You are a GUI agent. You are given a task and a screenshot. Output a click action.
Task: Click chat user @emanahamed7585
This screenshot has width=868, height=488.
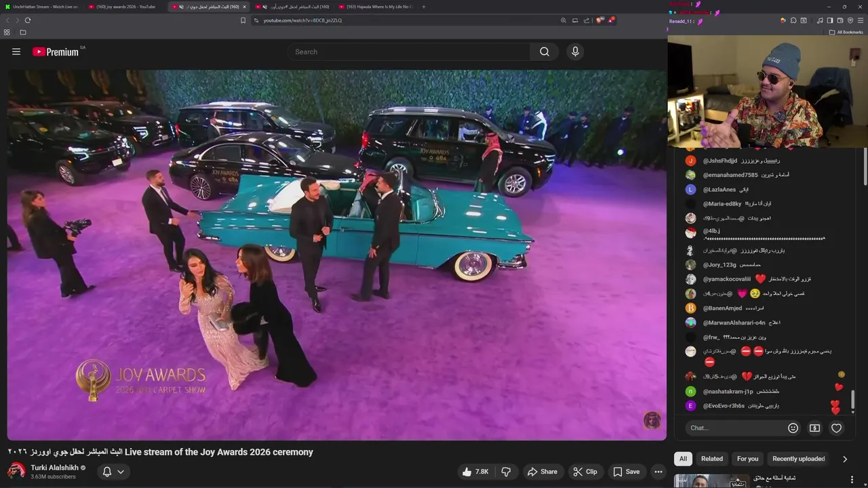coord(730,175)
